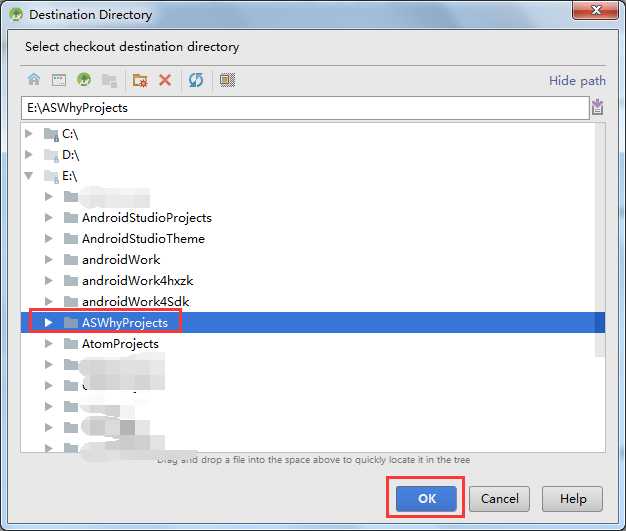Expand the AndroidStudioProjects folder
Image resolution: width=626 pixels, height=531 pixels.
pos(49,217)
